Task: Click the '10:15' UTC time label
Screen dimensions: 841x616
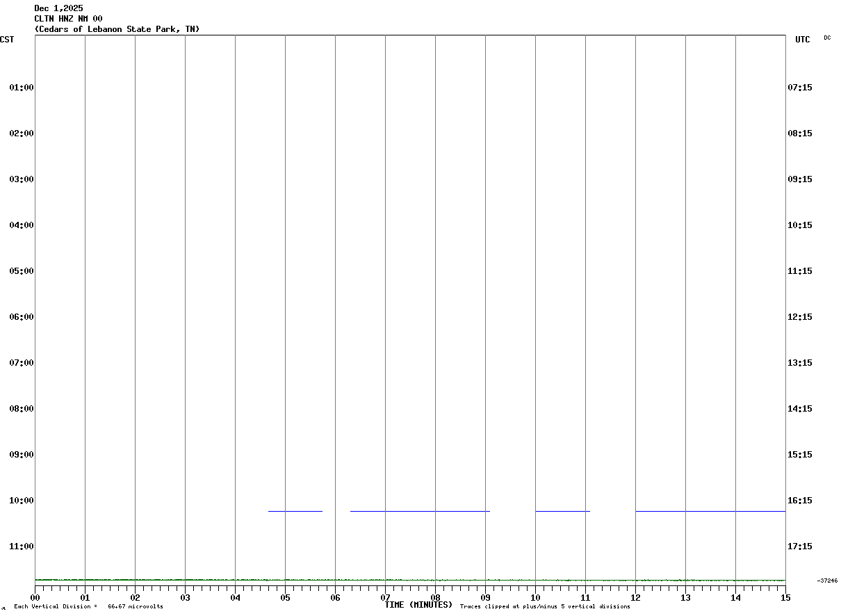Action: tap(800, 225)
